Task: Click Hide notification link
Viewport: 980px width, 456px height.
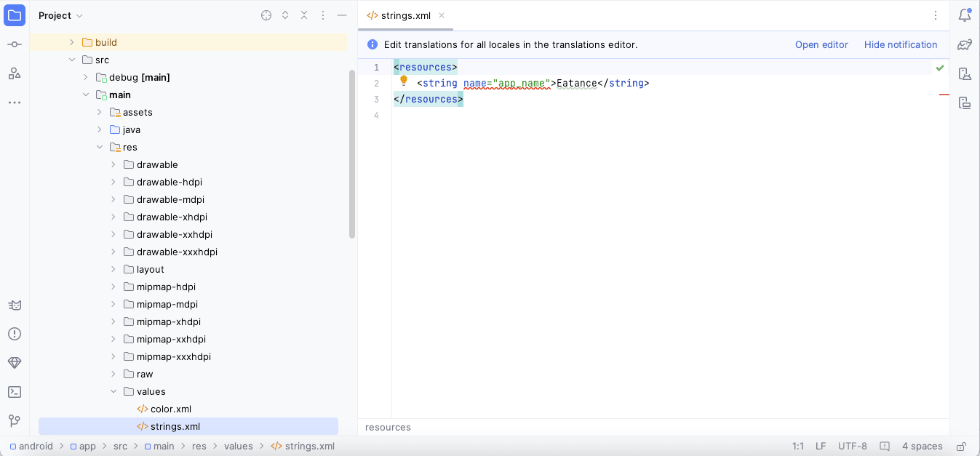Action: pos(900,45)
